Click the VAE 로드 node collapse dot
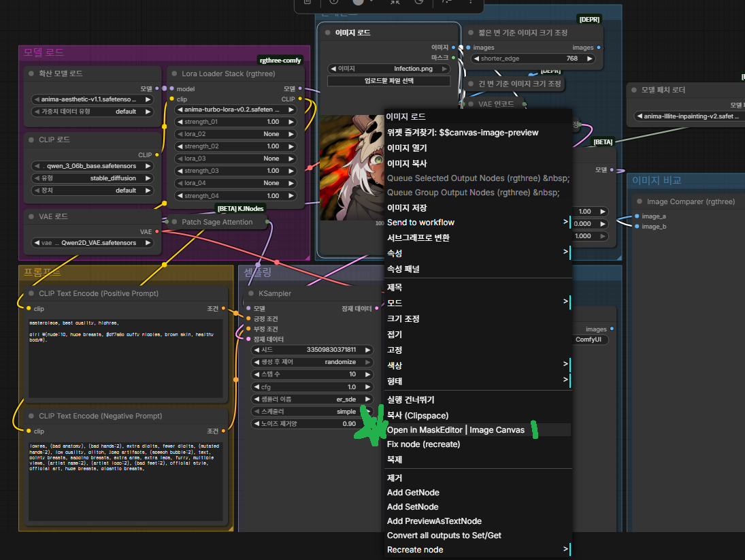745x560 pixels. point(31,216)
